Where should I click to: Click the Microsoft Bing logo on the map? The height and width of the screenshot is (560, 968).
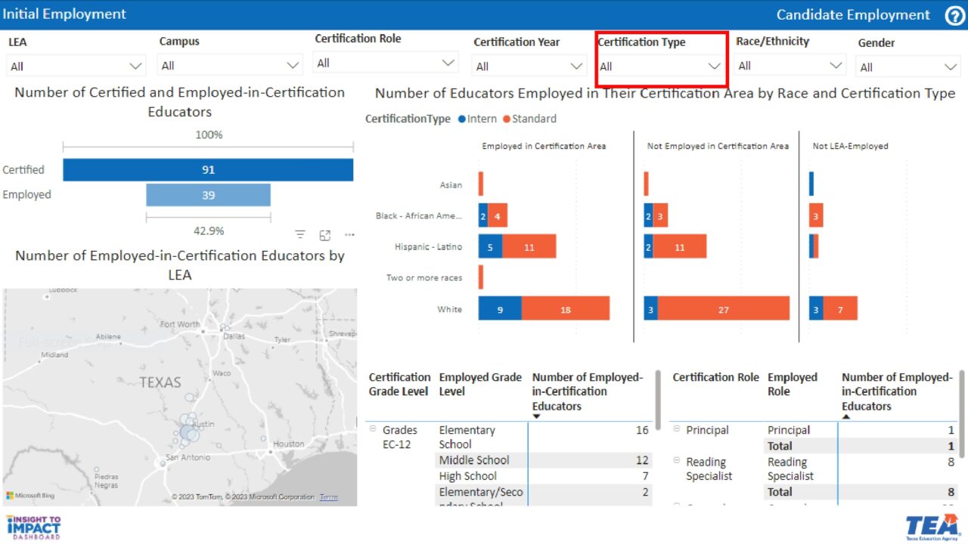pos(29,497)
